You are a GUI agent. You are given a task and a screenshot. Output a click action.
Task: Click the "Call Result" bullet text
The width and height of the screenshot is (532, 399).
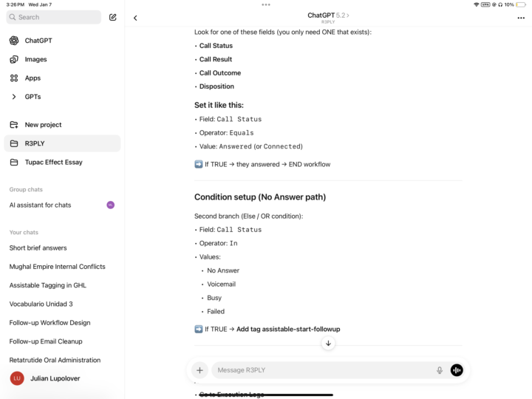(x=216, y=59)
